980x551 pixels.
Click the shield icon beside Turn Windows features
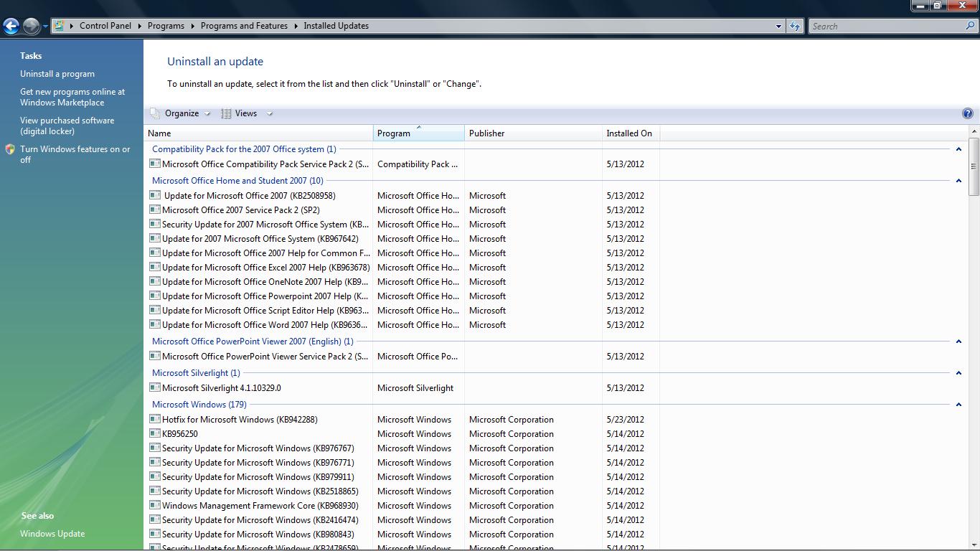pyautogui.click(x=10, y=149)
